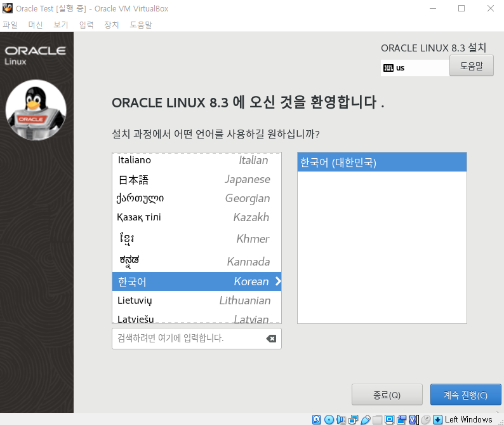Click the Left Windows host key label
Viewport: 504px width, 425px height.
point(468,419)
